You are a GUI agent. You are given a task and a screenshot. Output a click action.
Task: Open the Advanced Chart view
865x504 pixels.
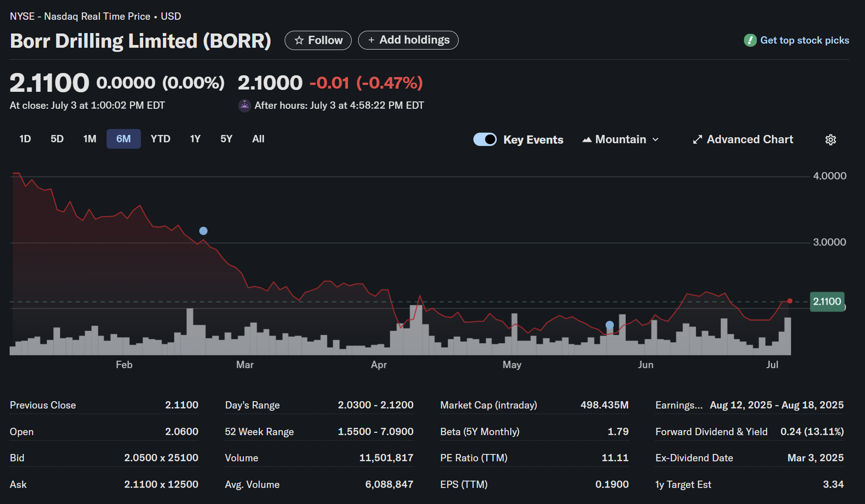pyautogui.click(x=743, y=140)
